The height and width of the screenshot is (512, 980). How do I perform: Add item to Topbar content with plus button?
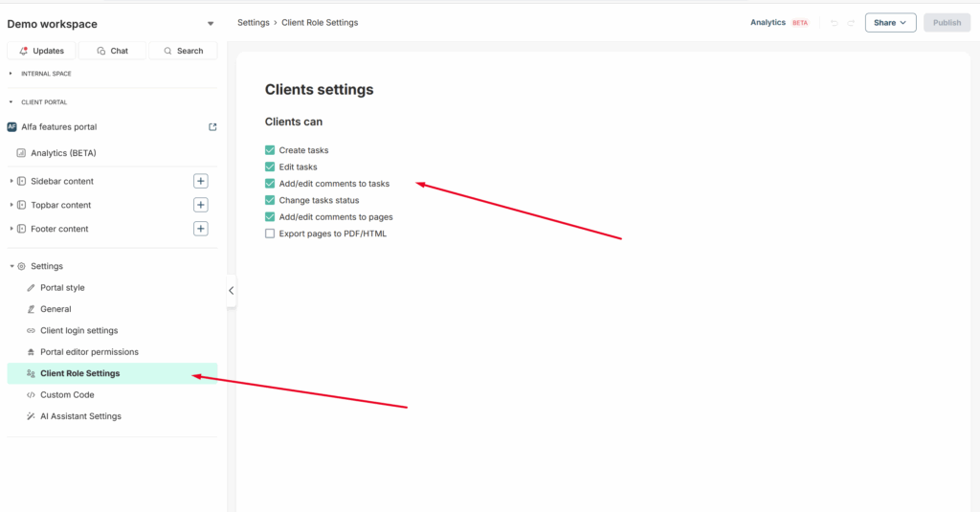tap(201, 205)
